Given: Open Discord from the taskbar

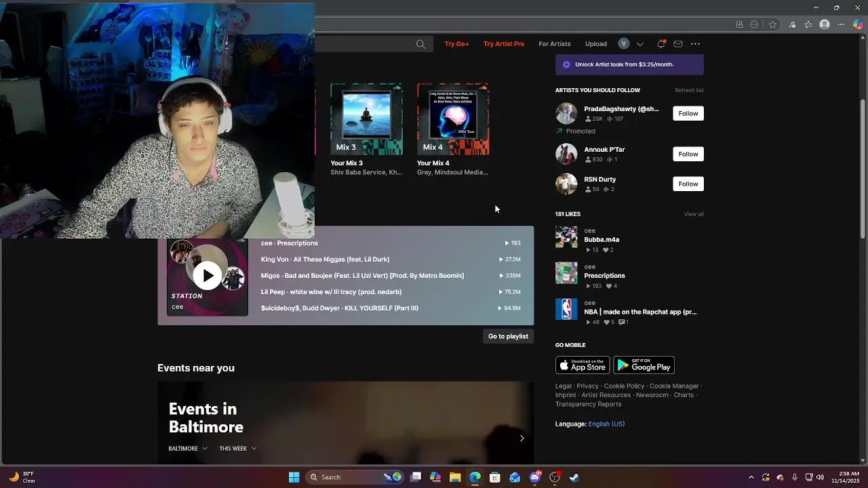Looking at the screenshot, I should point(535,477).
